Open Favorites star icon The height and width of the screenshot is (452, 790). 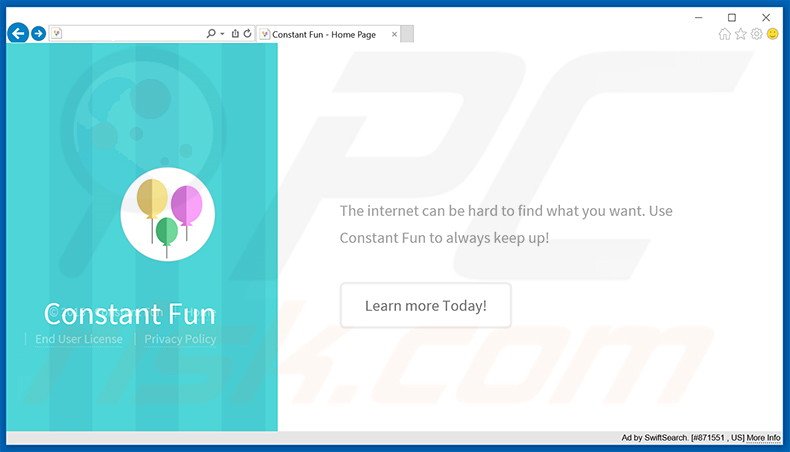pyautogui.click(x=741, y=34)
